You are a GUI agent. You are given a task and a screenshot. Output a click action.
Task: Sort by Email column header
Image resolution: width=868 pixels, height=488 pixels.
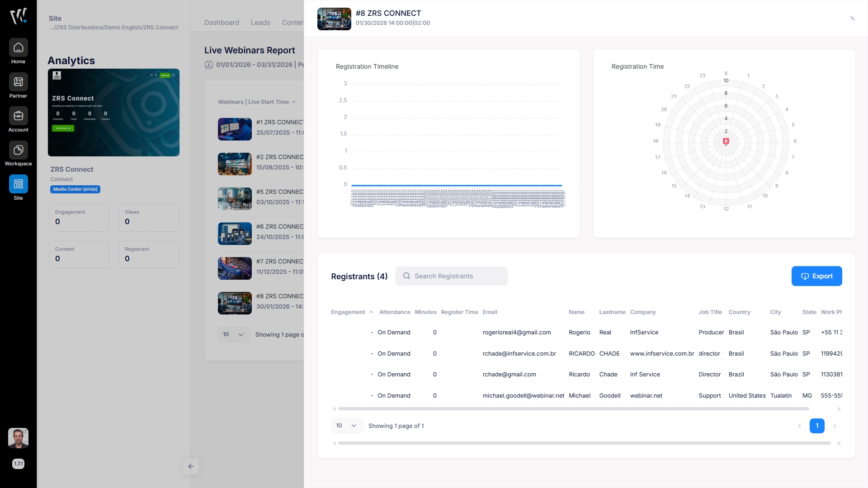490,312
